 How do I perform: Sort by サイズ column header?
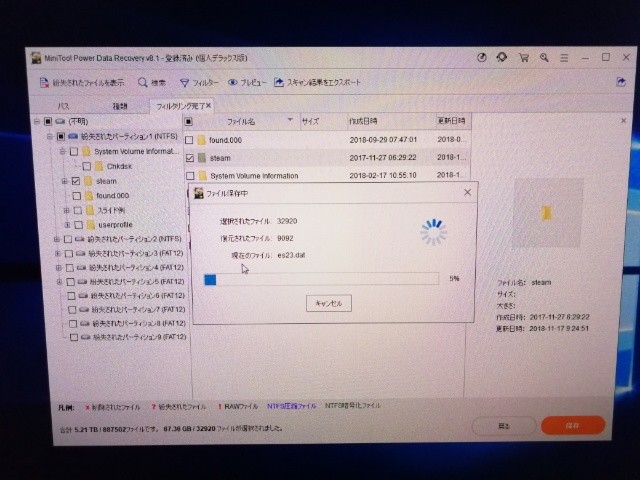coord(323,121)
